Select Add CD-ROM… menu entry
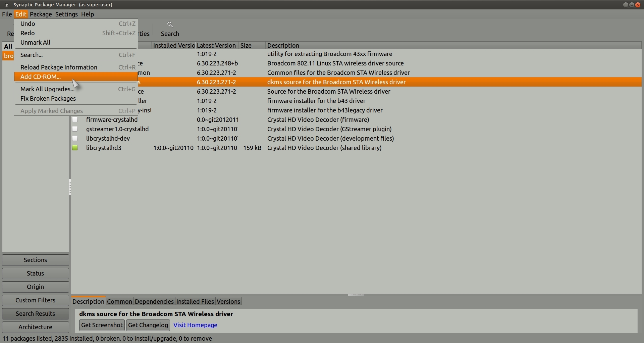 point(76,77)
